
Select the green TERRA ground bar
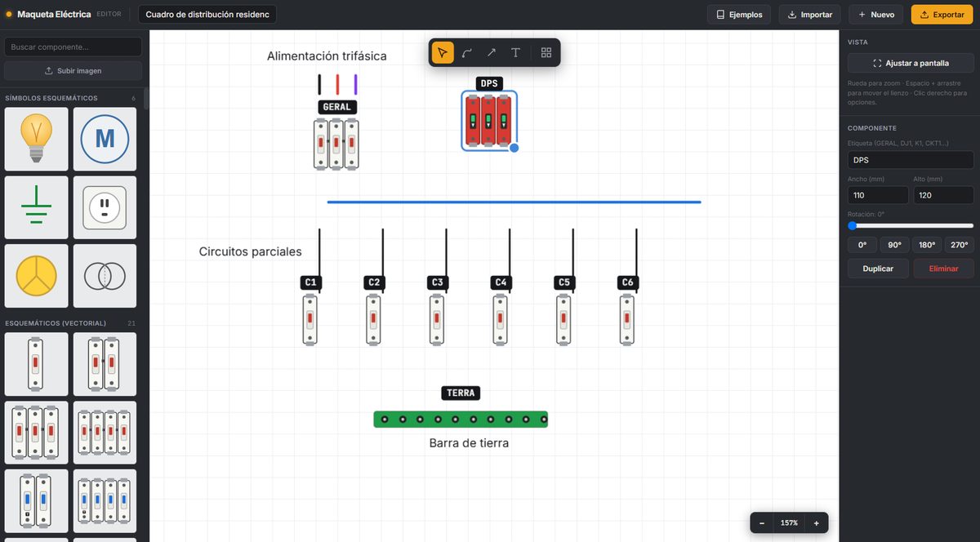tap(461, 419)
